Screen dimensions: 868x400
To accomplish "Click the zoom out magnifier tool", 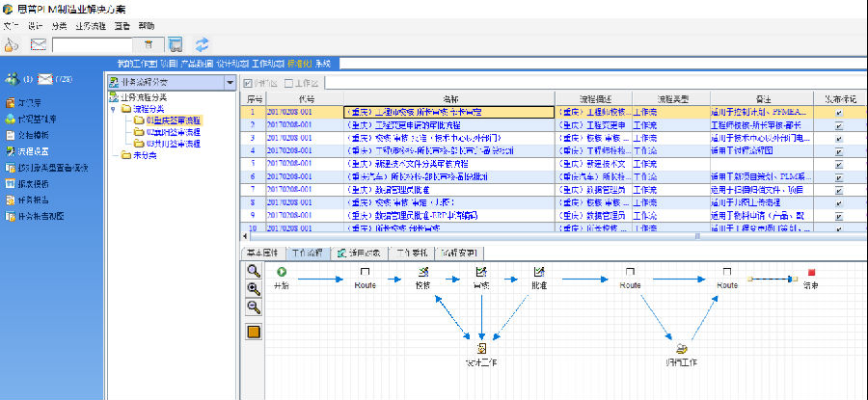I will coord(255,307).
